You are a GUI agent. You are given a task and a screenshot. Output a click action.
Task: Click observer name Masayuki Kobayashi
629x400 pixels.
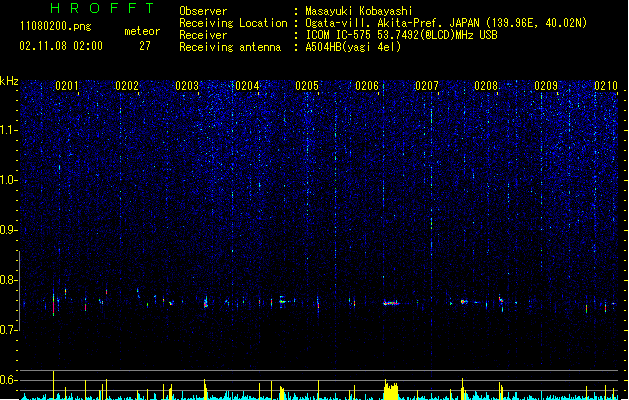tap(359, 11)
